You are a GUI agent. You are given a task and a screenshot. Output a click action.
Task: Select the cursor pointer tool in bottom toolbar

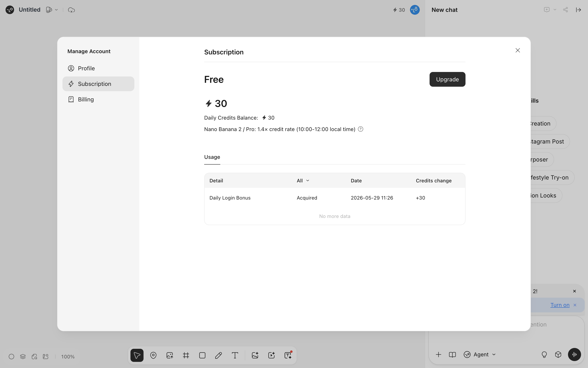click(137, 355)
